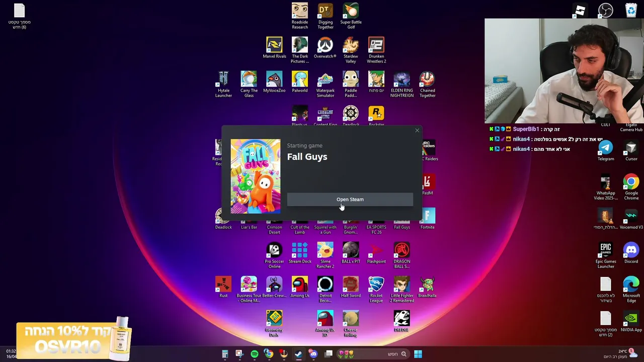644x362 pixels.
Task: Select Slime Rancher 2 icon
Action: click(x=326, y=255)
